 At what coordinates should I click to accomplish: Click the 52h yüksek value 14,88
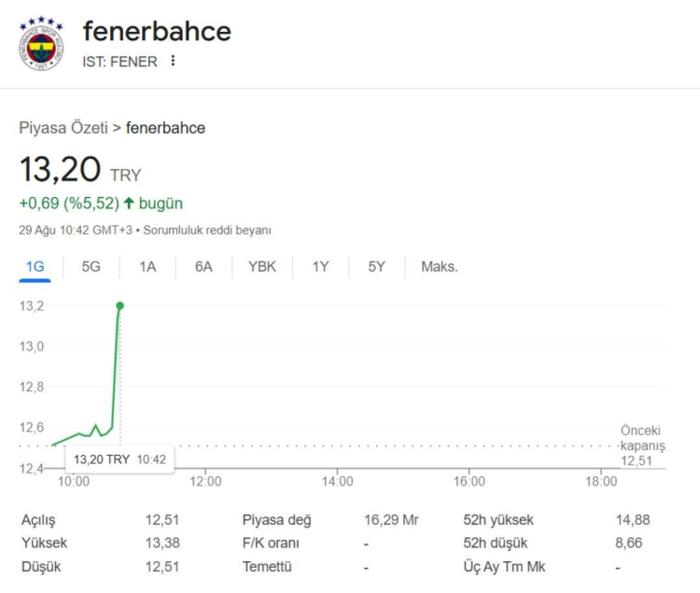(x=633, y=520)
